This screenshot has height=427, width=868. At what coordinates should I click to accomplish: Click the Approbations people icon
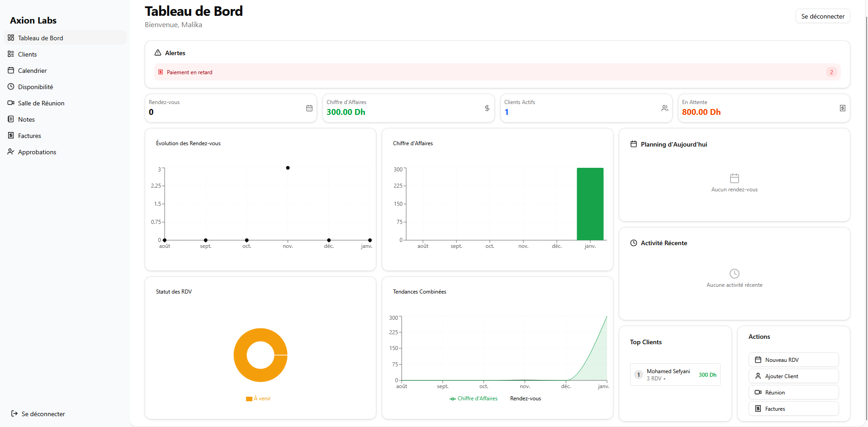(10, 152)
